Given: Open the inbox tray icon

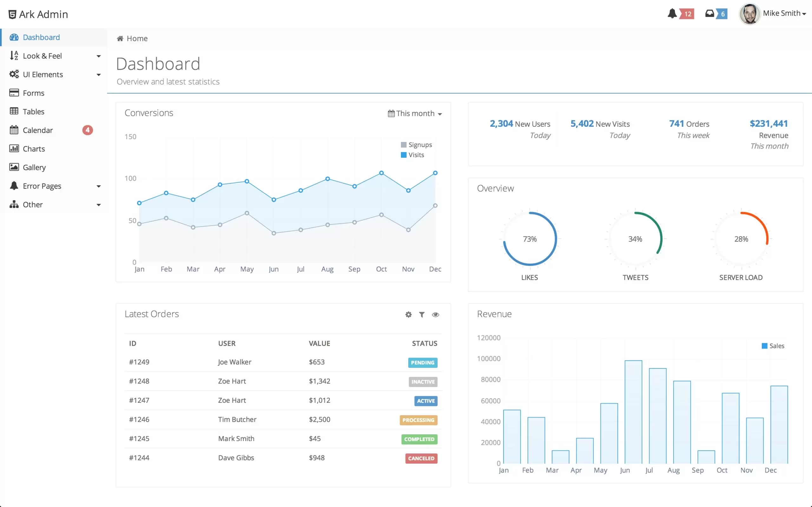Looking at the screenshot, I should 709,14.
